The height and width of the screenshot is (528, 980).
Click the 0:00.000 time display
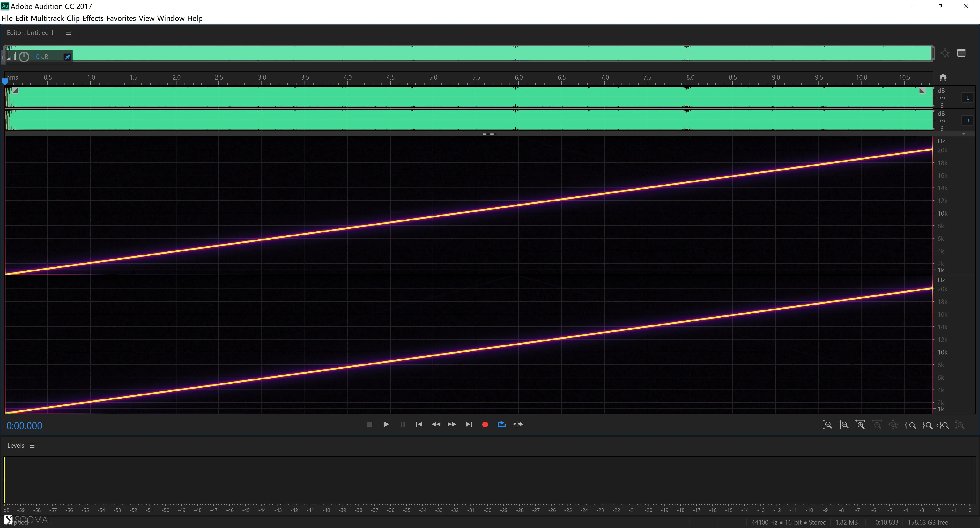[24, 426]
